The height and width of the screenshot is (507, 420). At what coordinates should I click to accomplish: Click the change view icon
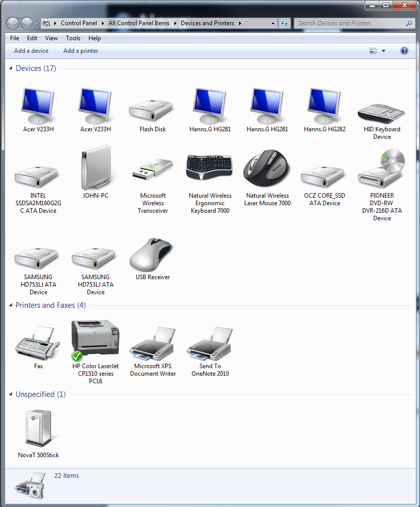click(373, 51)
